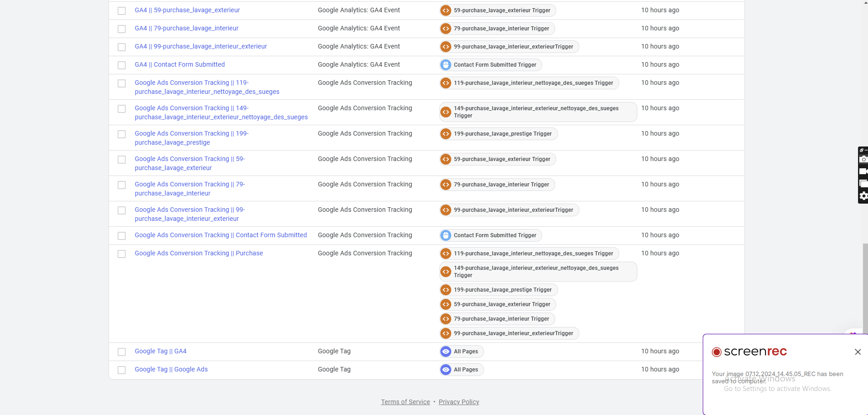Open the Google Tag || GA4 tag

161,351
